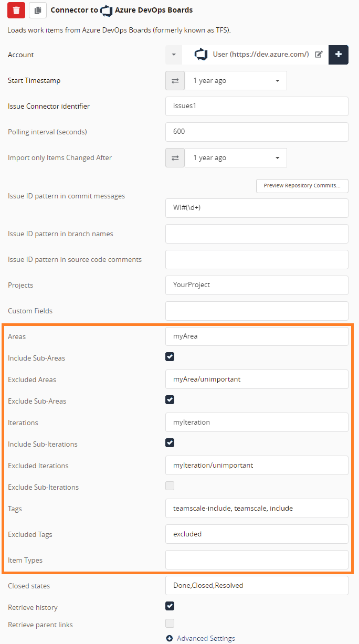359x644 pixels.
Task: Focus the Closed states field
Action: (257, 586)
